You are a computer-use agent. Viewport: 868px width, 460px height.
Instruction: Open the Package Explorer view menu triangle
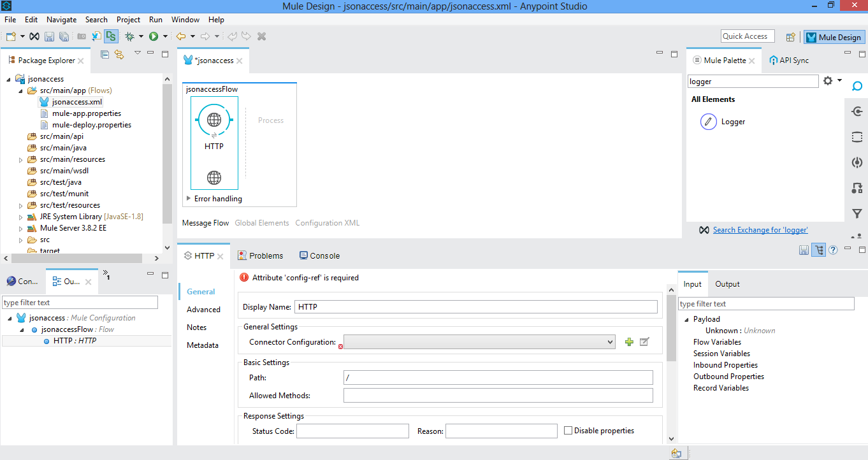click(137, 53)
